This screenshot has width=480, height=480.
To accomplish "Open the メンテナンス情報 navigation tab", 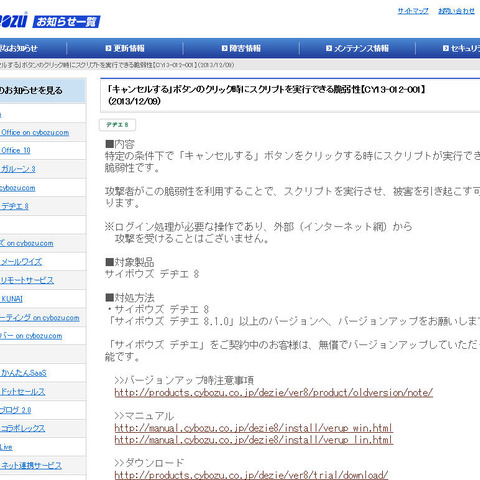I will click(x=357, y=48).
